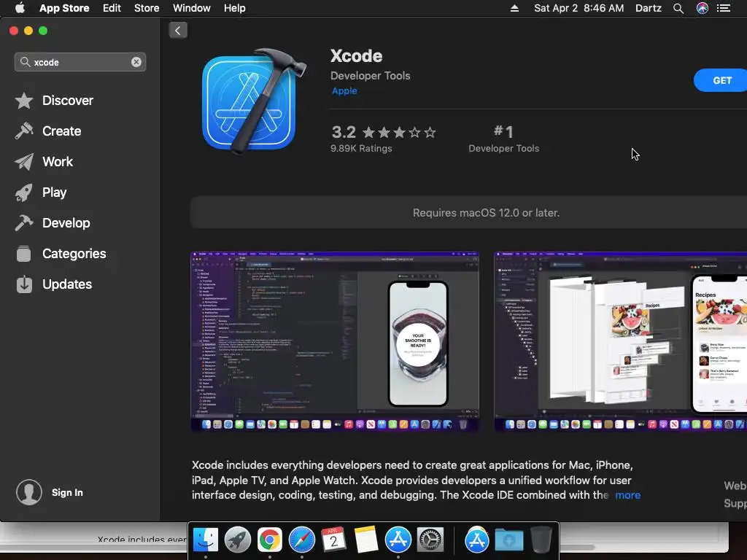
Task: Focus the search field with xcode text
Action: point(80,62)
